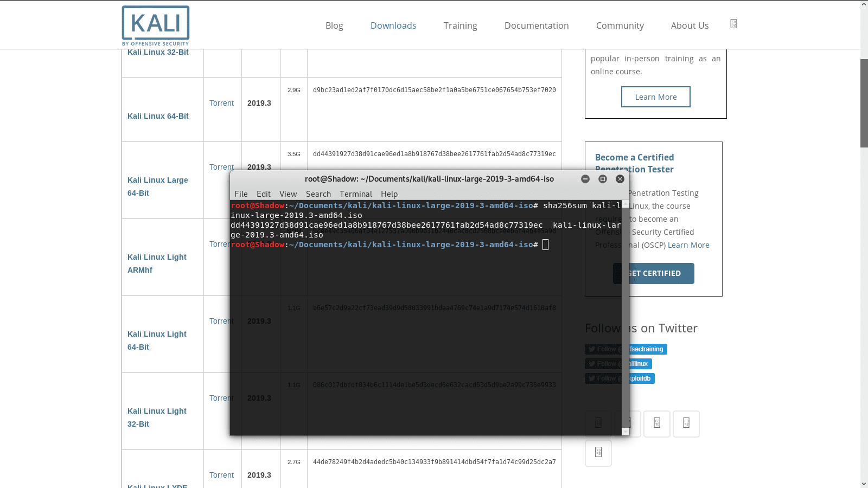Click the Follow exploitdb Twitter button
868x488 pixels.
[x=620, y=378]
